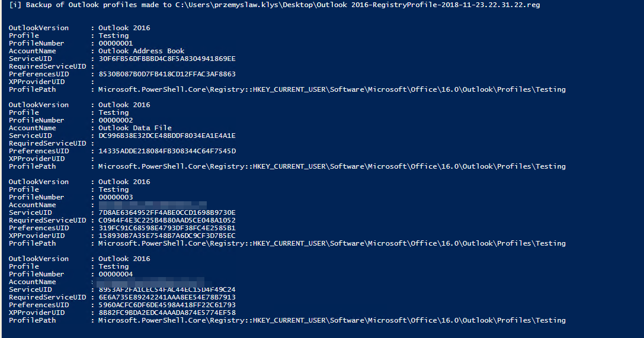
Task: Click the 'Outlook Address Book' account name
Action: click(141, 51)
